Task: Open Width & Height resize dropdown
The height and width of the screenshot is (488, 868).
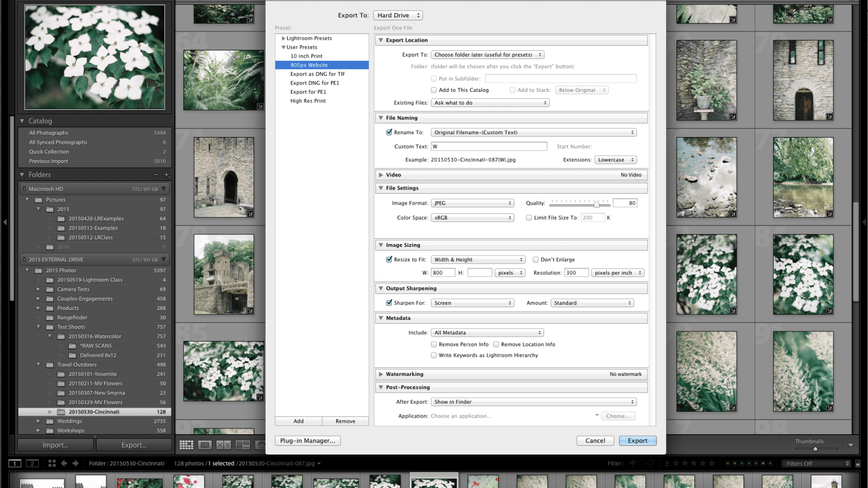Action: 478,260
